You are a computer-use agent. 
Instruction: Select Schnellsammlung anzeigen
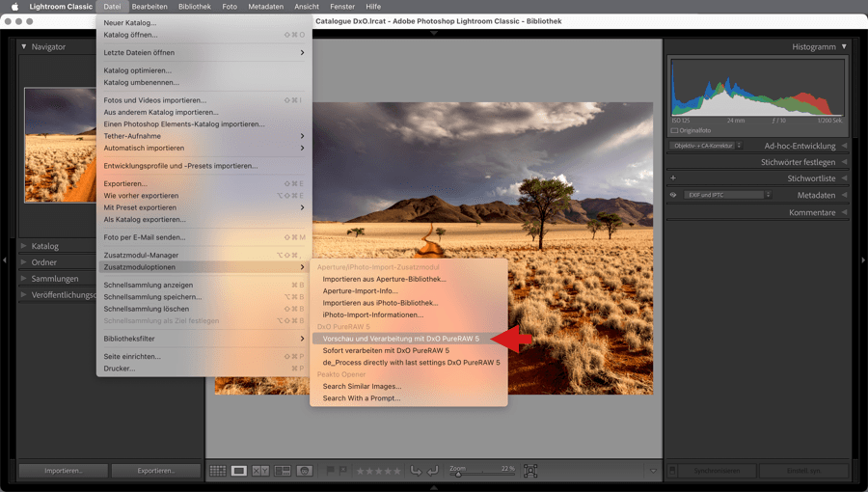click(203, 285)
